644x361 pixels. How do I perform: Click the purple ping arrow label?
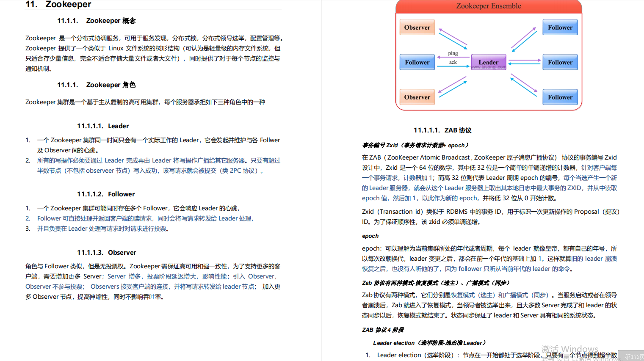(x=452, y=54)
